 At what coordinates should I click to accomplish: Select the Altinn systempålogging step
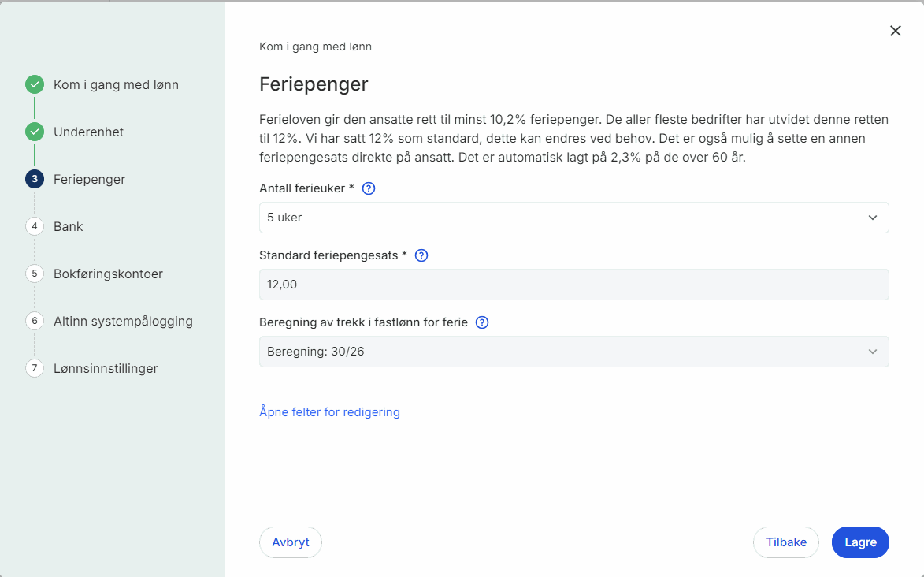(123, 321)
